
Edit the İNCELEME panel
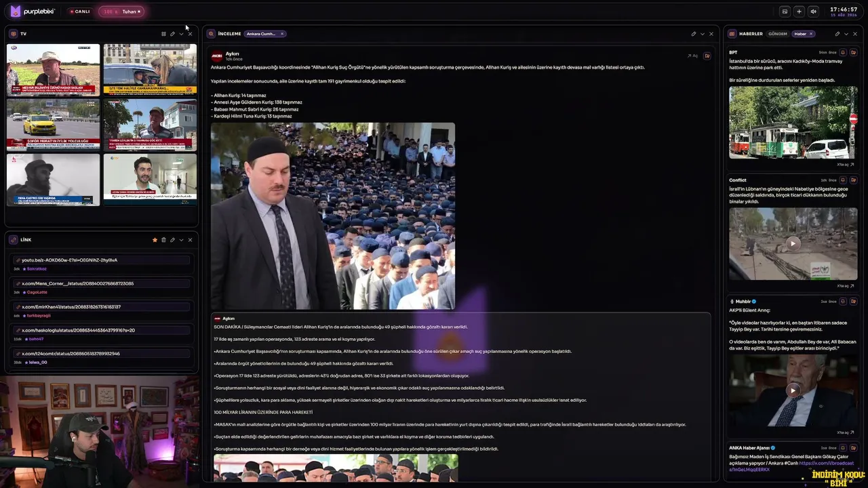[694, 34]
